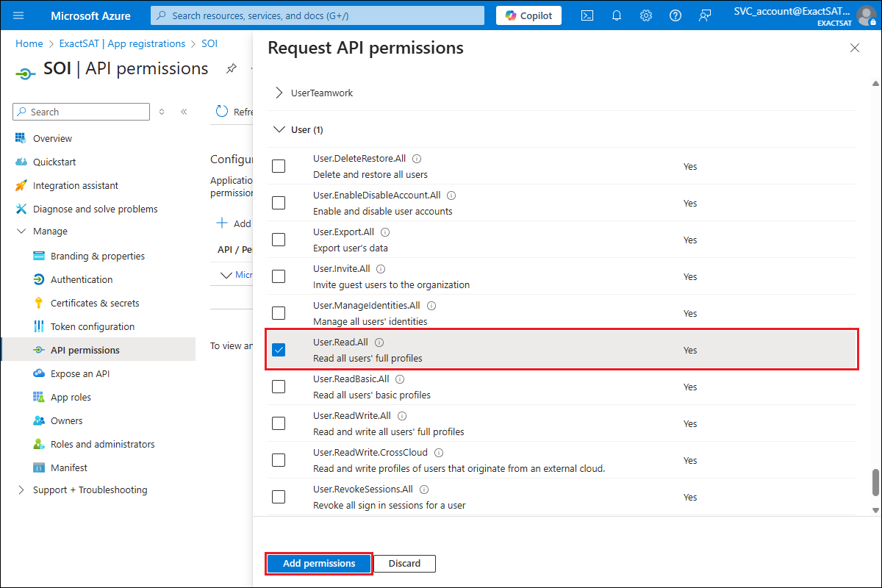Screen dimensions: 882x588
Task: Open the notifications bell
Action: [x=617, y=15]
